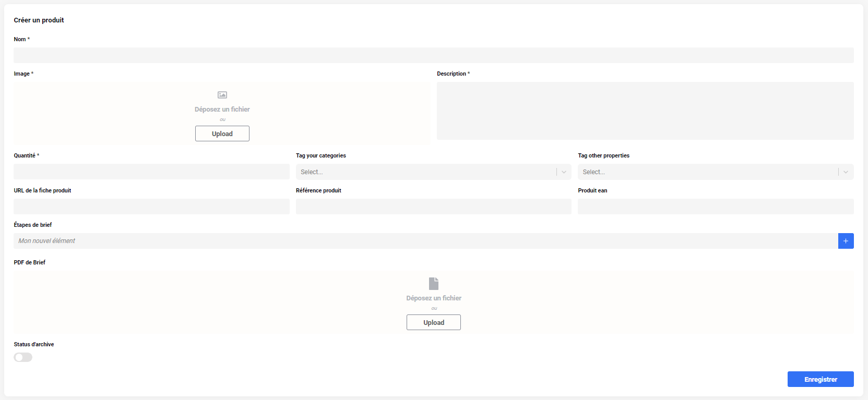Screen dimensions: 868x400
Task: Click the document icon in PDF de Brief dropzone
Action: (x=434, y=283)
